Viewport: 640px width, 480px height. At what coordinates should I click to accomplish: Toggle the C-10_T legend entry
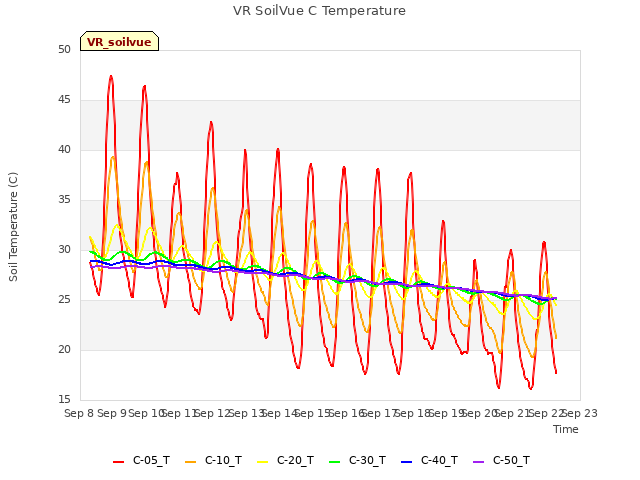[x=213, y=460]
